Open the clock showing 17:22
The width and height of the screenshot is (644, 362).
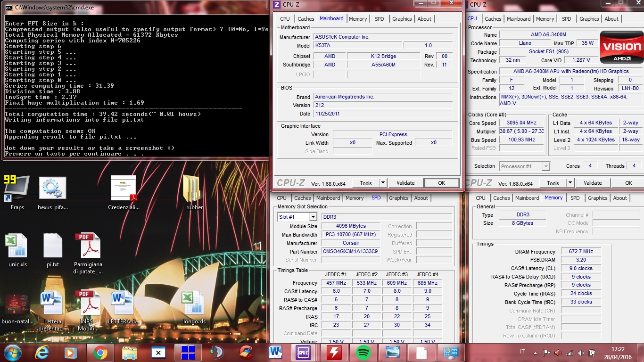tap(617, 353)
